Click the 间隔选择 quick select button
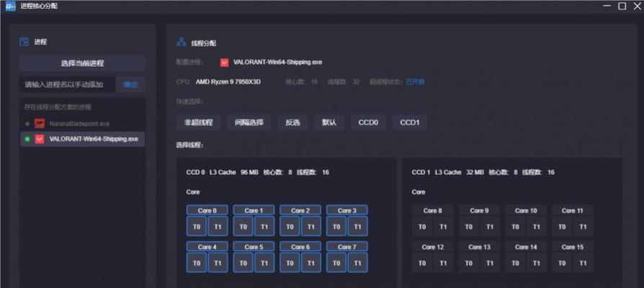Viewport: 644px width, 288px height. [x=249, y=122]
